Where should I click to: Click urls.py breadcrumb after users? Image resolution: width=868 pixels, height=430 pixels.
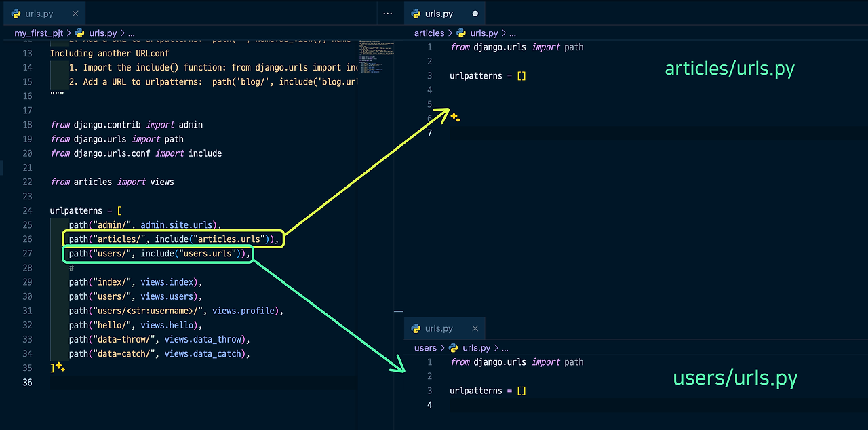[x=477, y=348]
